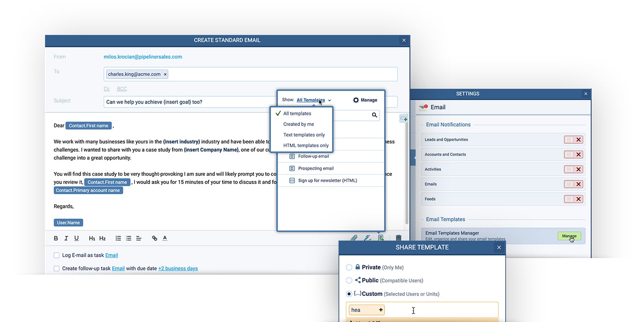
Task: Open the Cc field link
Action: [106, 88]
